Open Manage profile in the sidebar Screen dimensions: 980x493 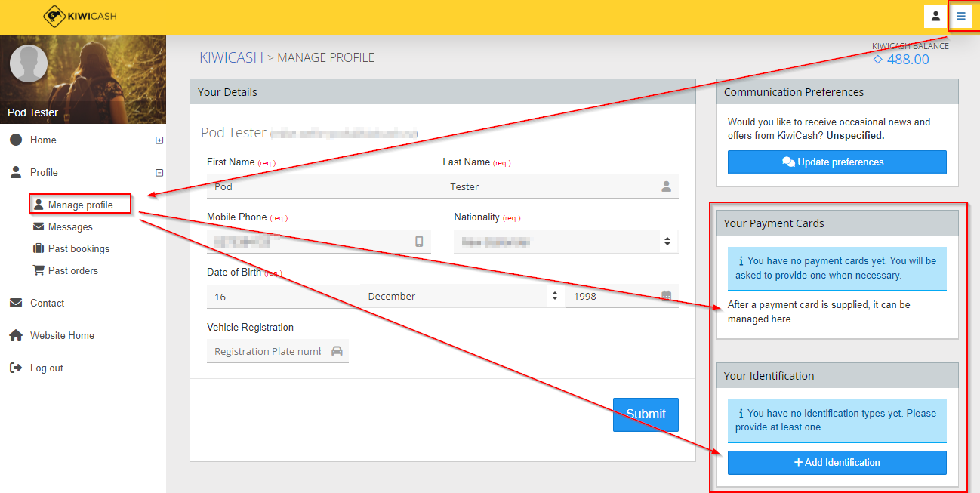click(x=80, y=205)
